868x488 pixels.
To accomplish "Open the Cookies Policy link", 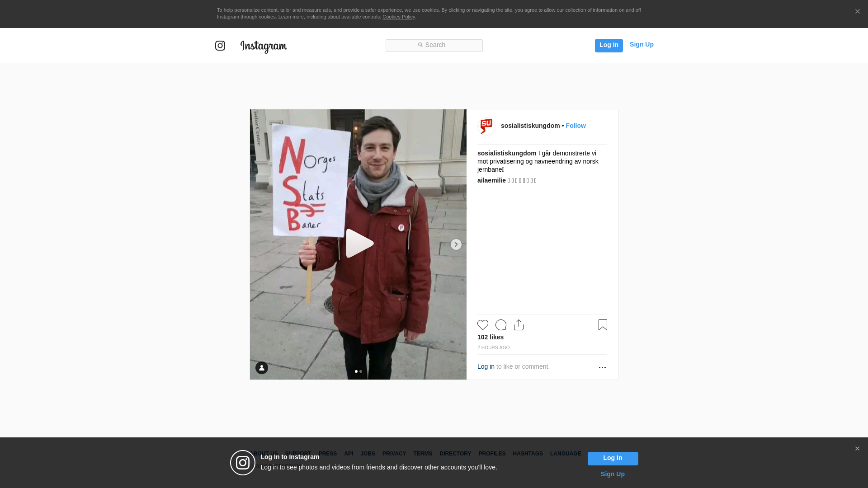I will pos(399,17).
